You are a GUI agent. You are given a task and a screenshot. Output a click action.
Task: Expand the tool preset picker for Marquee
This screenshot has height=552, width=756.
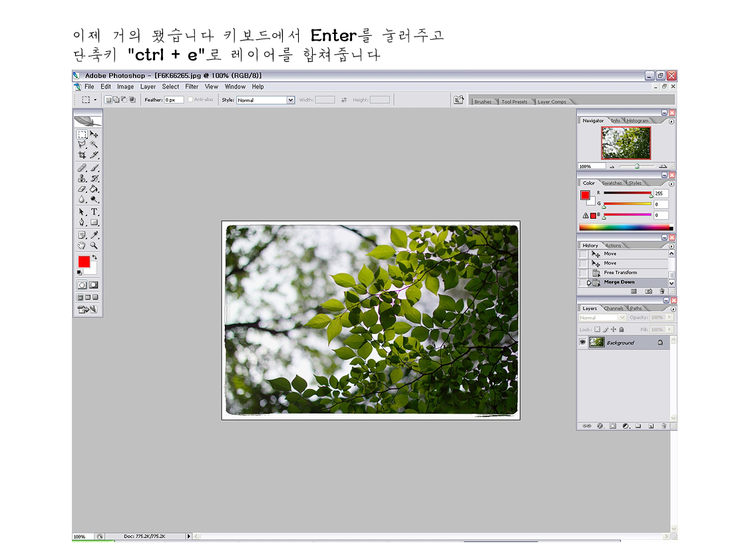(x=89, y=100)
